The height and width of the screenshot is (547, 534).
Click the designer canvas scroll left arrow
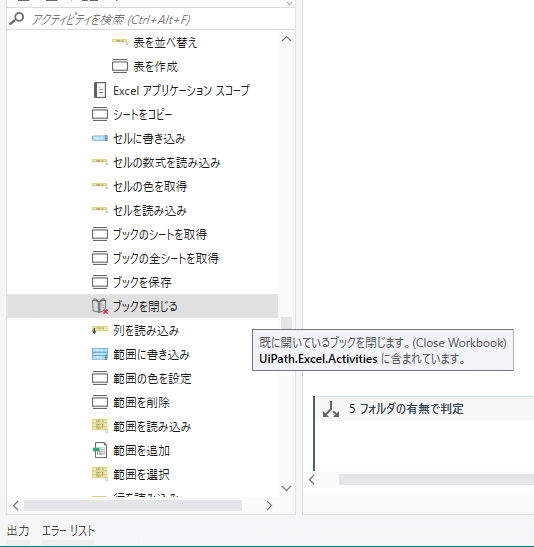pyautogui.click(x=312, y=480)
